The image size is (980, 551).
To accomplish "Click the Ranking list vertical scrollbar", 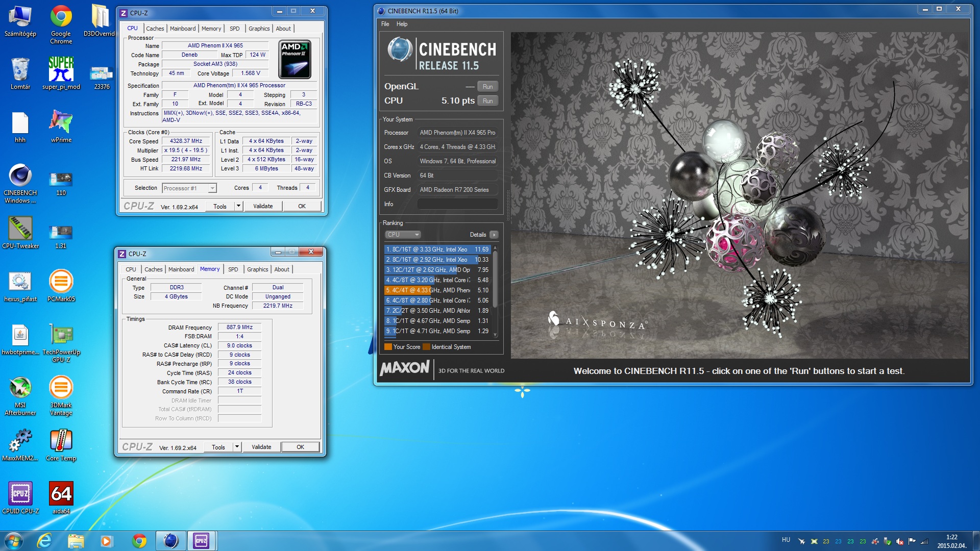I will pos(495,291).
